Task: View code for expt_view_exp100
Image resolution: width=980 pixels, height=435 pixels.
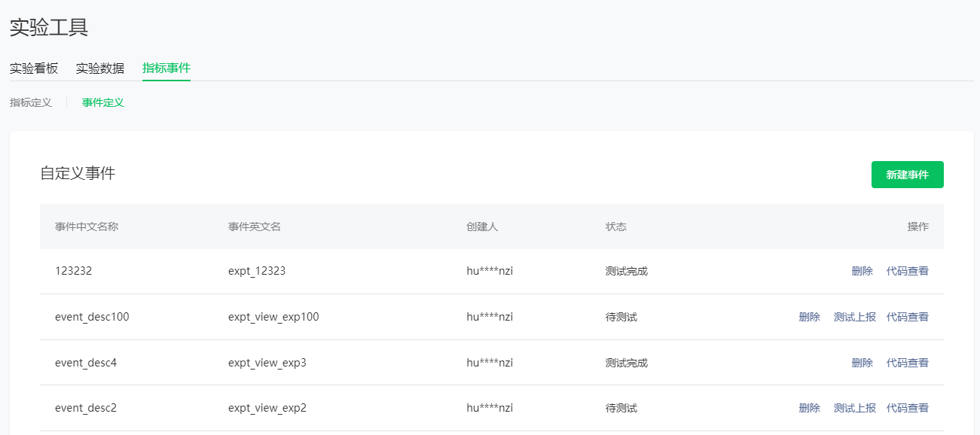Action: click(907, 317)
